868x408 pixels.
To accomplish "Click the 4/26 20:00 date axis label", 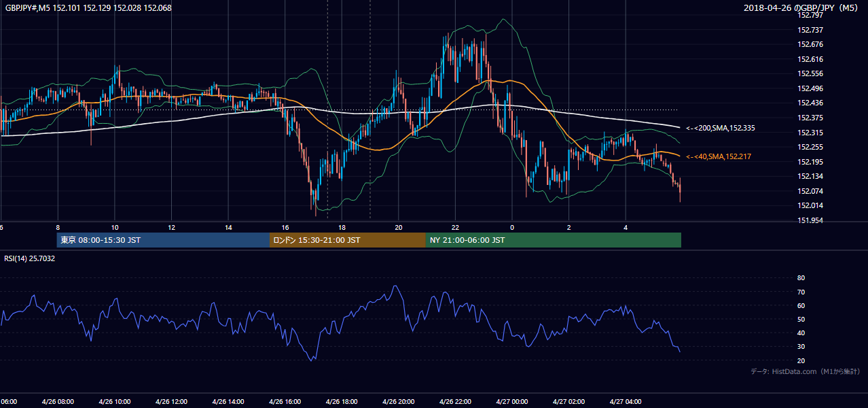I will (x=399, y=402).
